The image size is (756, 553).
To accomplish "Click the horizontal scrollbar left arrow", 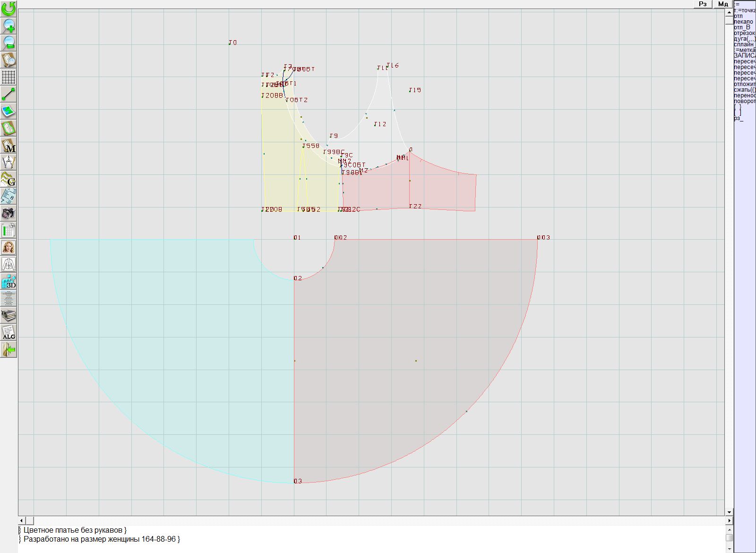I will 22,520.
